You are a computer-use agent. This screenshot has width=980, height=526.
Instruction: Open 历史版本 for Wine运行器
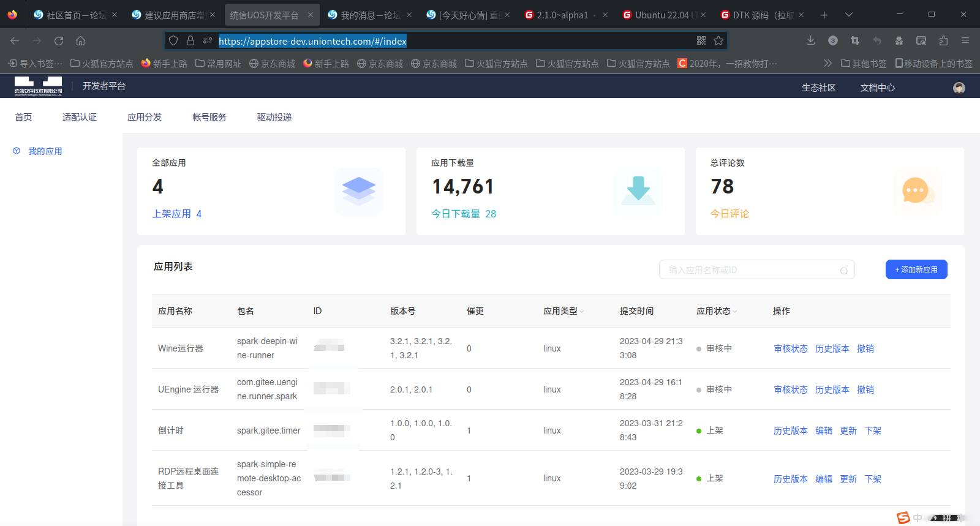coord(832,348)
